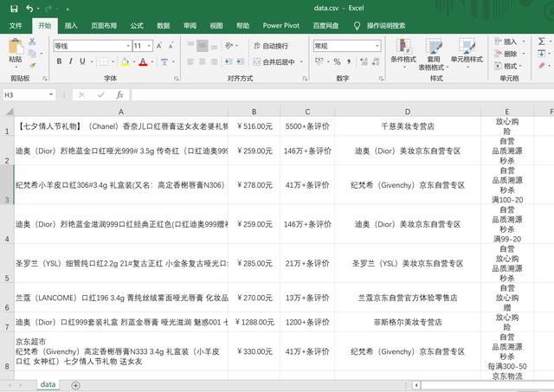The height and width of the screenshot is (392, 554).
Task: Open the font size 11 dropdown
Action: tap(150, 46)
